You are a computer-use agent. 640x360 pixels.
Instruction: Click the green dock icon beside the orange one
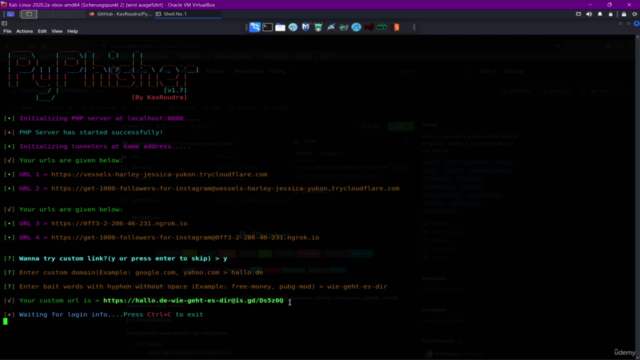[x=382, y=27]
